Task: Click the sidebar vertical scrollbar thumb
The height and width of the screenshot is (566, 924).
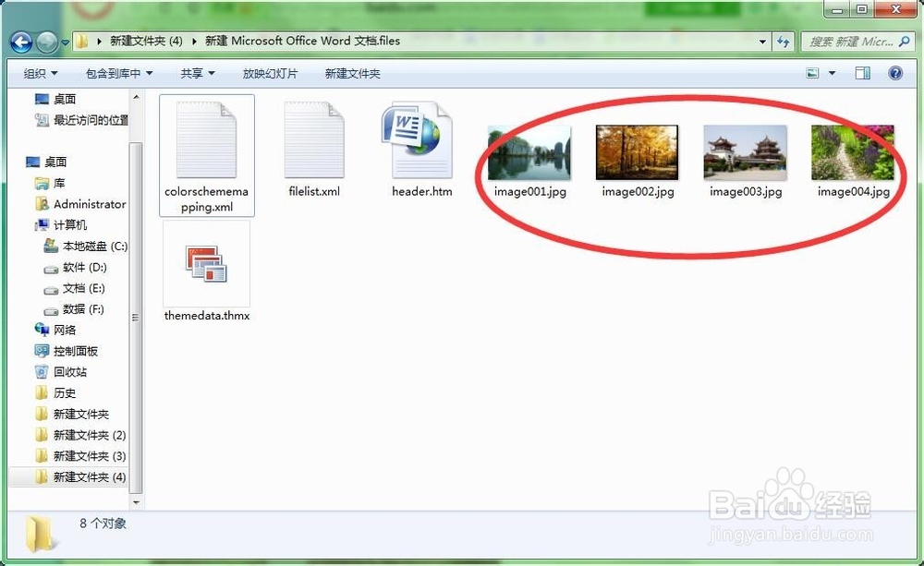Action: tap(136, 317)
